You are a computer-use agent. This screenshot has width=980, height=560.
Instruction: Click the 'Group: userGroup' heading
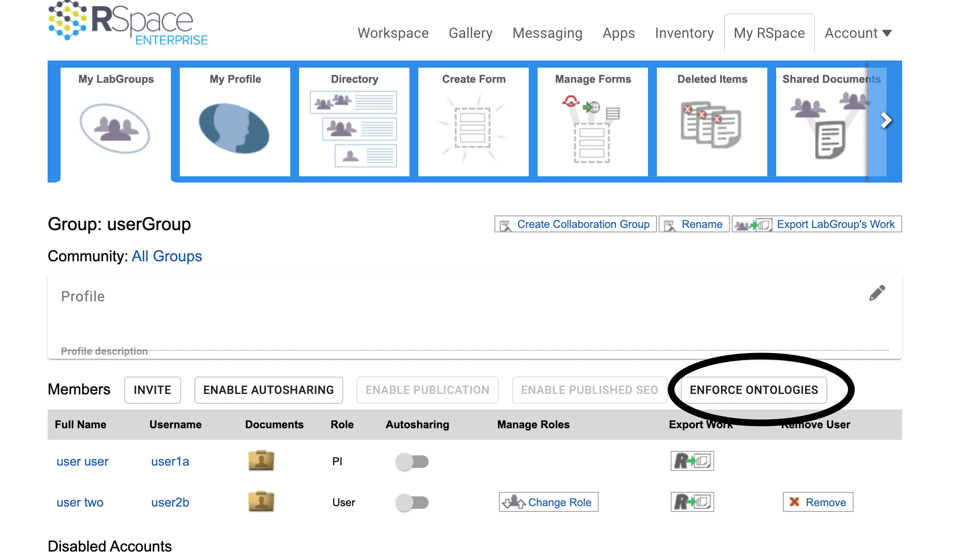pyautogui.click(x=119, y=224)
